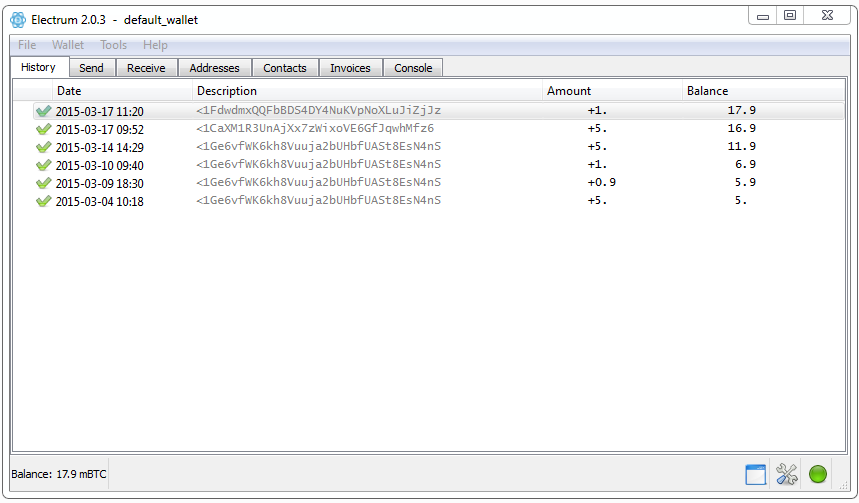Select the 2015-03-10 09:40 date cell
The image size is (859, 503).
pos(100,165)
